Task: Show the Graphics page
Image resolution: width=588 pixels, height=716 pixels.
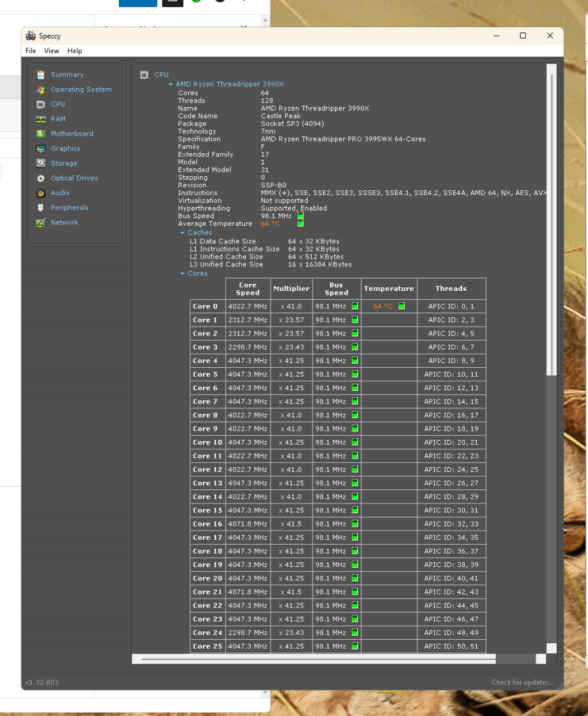Action: pos(65,148)
